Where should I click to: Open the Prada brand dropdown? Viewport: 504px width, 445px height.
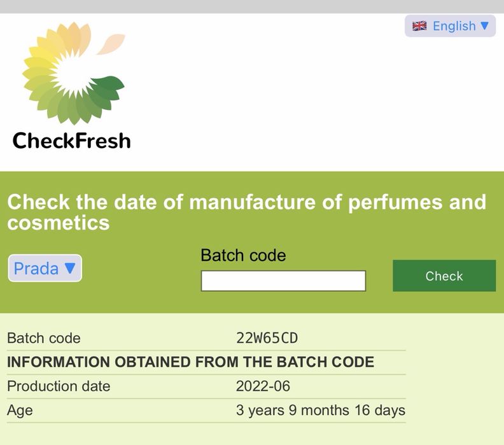(45, 268)
